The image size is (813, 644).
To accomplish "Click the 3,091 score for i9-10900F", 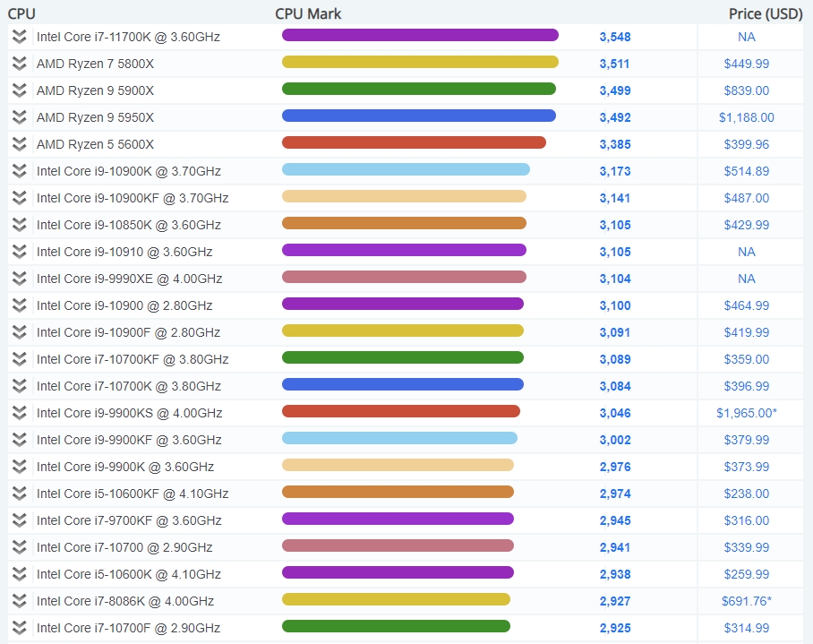I will [614, 332].
